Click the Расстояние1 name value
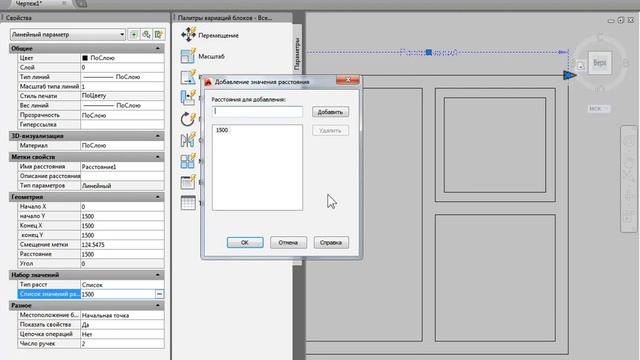 pos(122,167)
